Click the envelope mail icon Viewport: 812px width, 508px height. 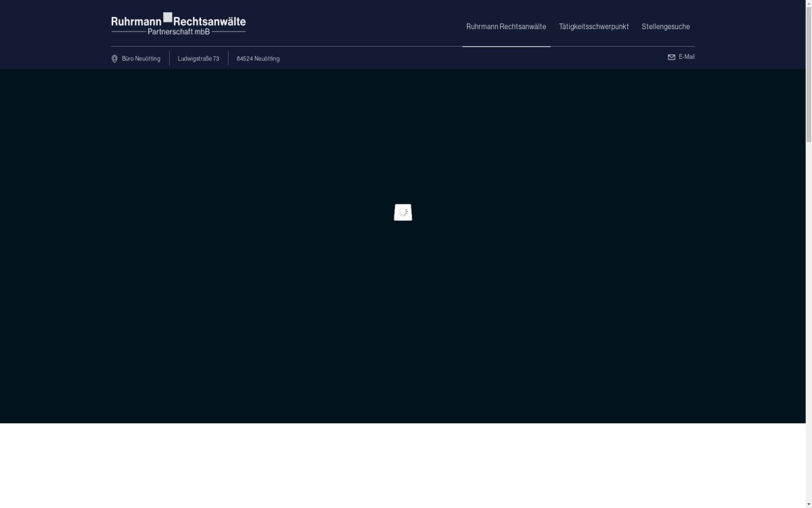pyautogui.click(x=671, y=57)
